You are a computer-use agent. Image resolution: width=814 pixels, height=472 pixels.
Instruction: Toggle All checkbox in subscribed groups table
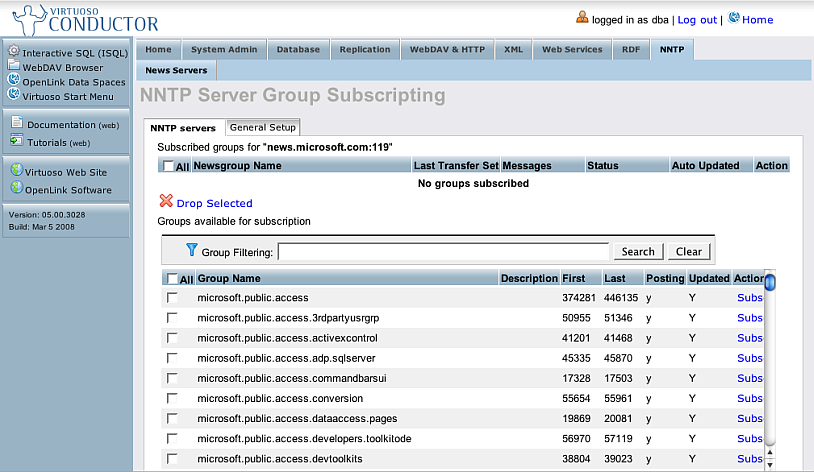click(168, 166)
